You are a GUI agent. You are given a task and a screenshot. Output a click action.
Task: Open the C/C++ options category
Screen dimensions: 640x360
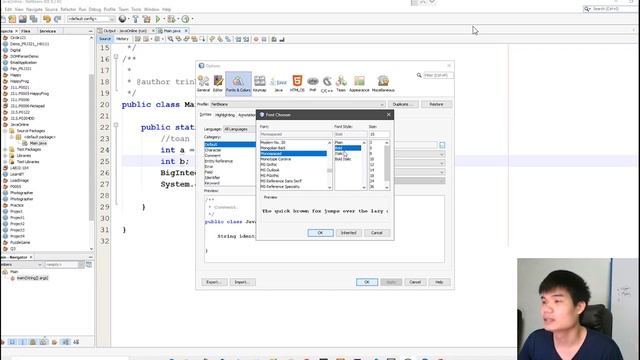point(327,84)
